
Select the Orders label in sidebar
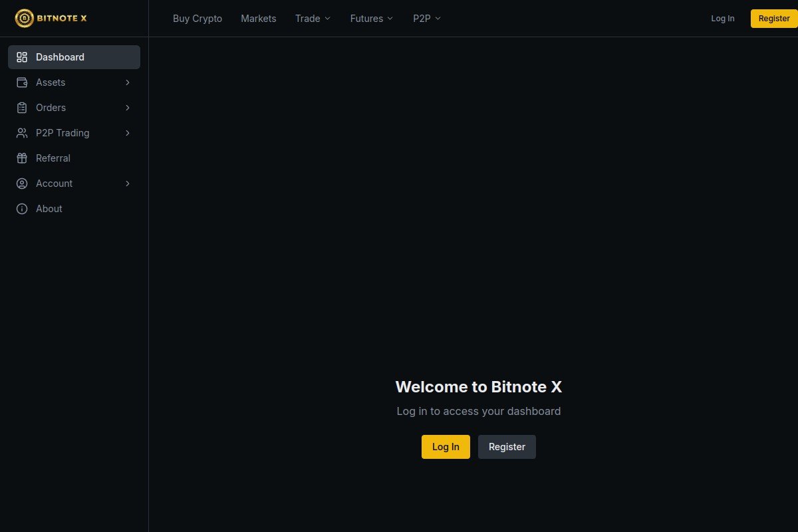pyautogui.click(x=51, y=108)
